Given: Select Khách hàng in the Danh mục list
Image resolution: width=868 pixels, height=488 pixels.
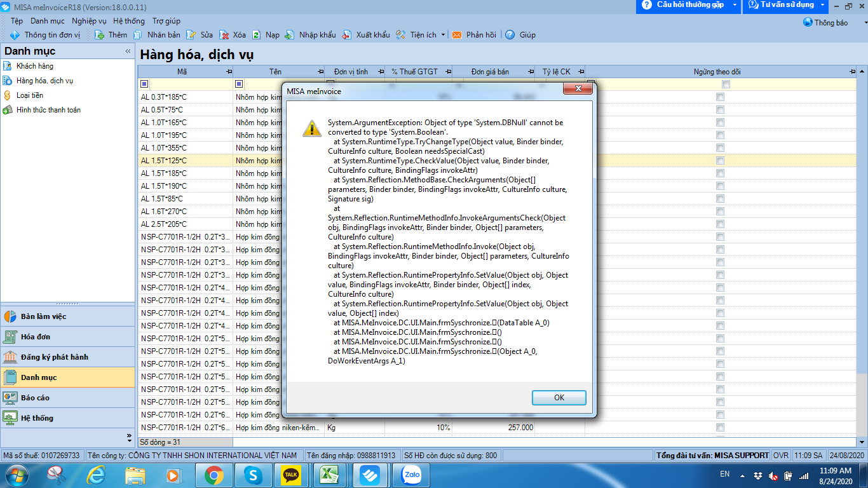Looking at the screenshot, I should [35, 66].
